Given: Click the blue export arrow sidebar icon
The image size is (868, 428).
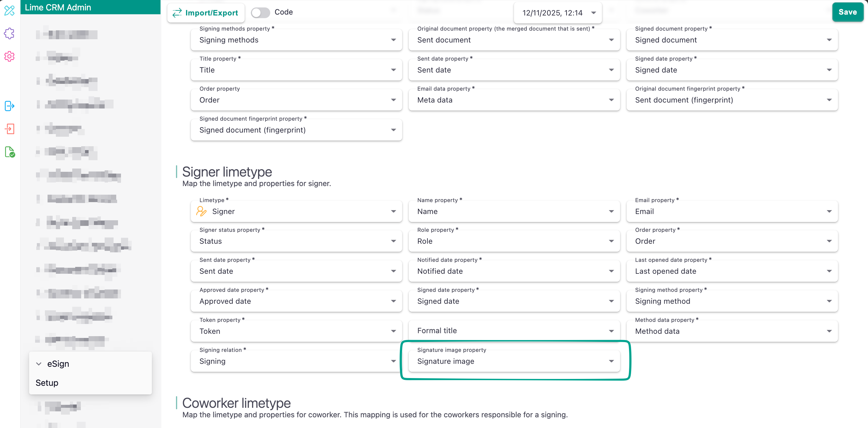Looking at the screenshot, I should 10,106.
